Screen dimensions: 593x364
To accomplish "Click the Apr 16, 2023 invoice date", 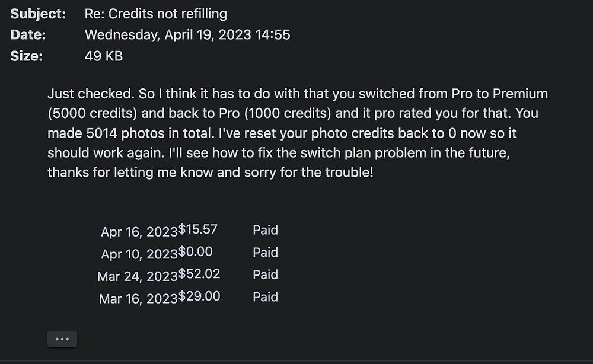I will click(x=139, y=232).
